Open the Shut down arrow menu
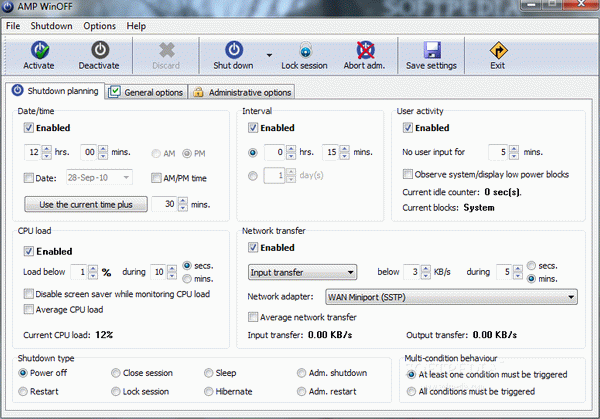 tap(269, 55)
